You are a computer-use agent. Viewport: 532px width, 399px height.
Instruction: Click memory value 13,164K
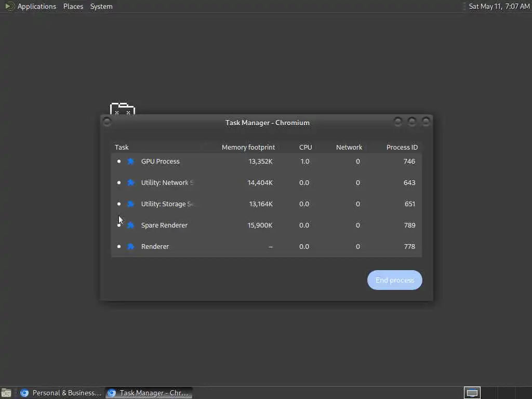261,204
